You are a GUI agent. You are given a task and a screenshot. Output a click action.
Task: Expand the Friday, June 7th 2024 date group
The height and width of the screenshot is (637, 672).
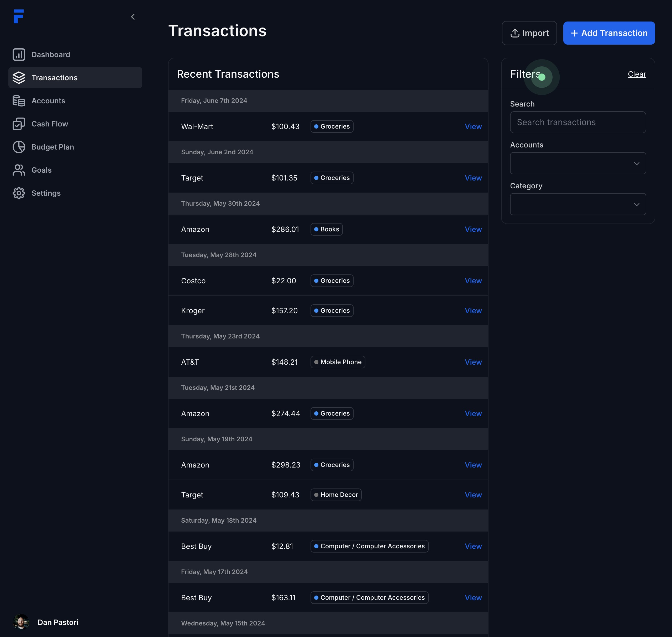[214, 100]
